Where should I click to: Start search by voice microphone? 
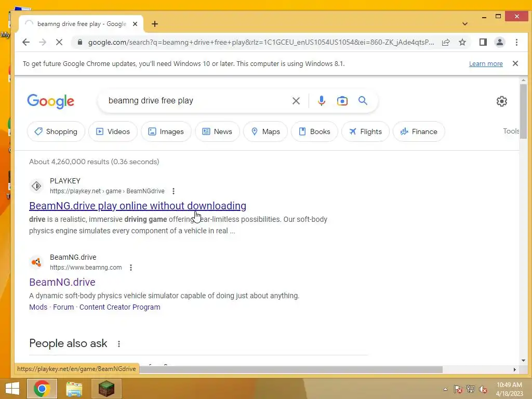321,101
